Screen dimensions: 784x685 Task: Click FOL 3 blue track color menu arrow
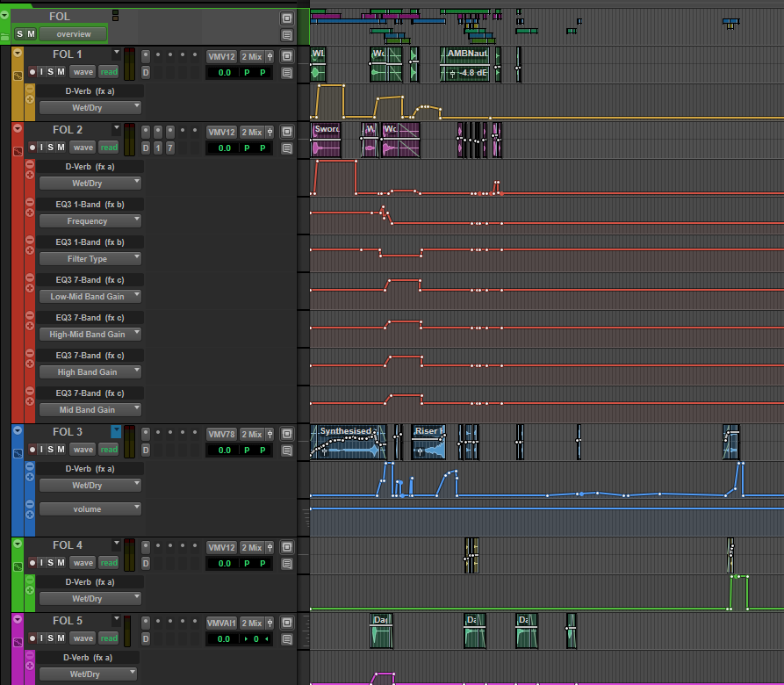point(116,430)
